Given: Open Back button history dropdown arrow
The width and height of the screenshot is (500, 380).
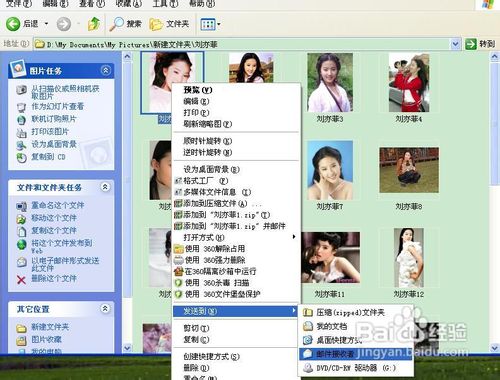Looking at the screenshot, I should 46,24.
